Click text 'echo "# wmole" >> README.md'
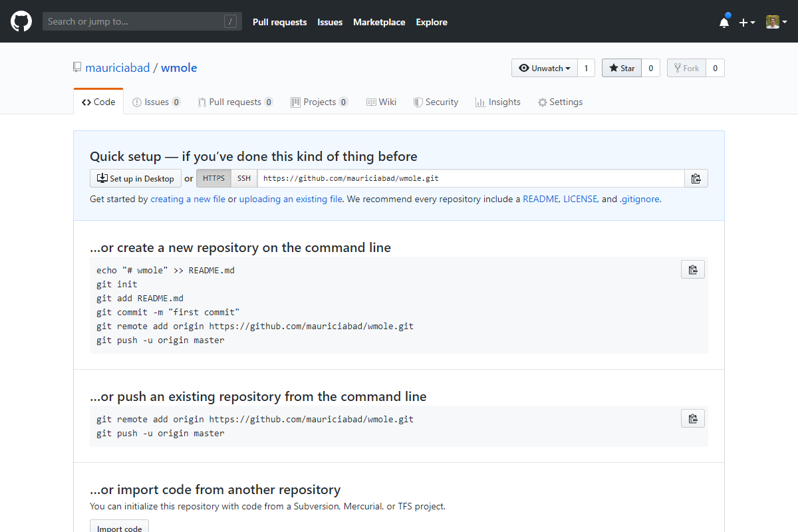798x532 pixels. click(x=166, y=270)
